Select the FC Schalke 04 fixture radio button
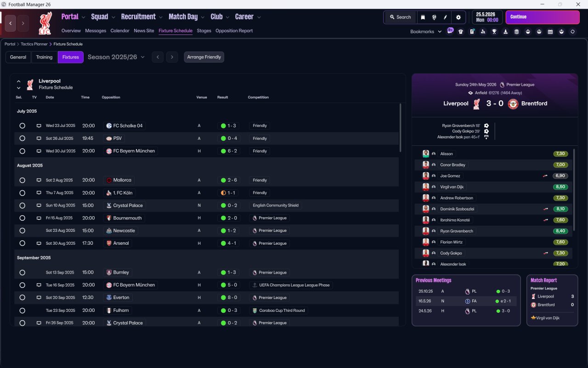Image resolution: width=588 pixels, height=368 pixels. point(22,126)
